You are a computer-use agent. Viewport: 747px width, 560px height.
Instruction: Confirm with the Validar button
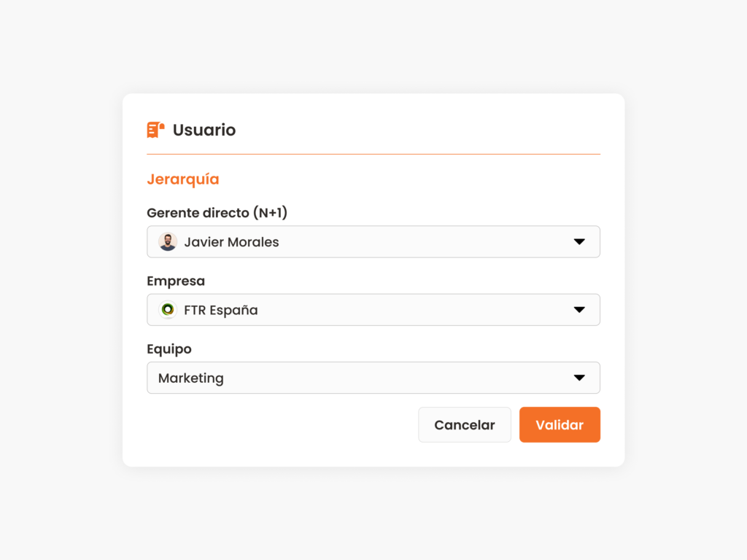560,425
